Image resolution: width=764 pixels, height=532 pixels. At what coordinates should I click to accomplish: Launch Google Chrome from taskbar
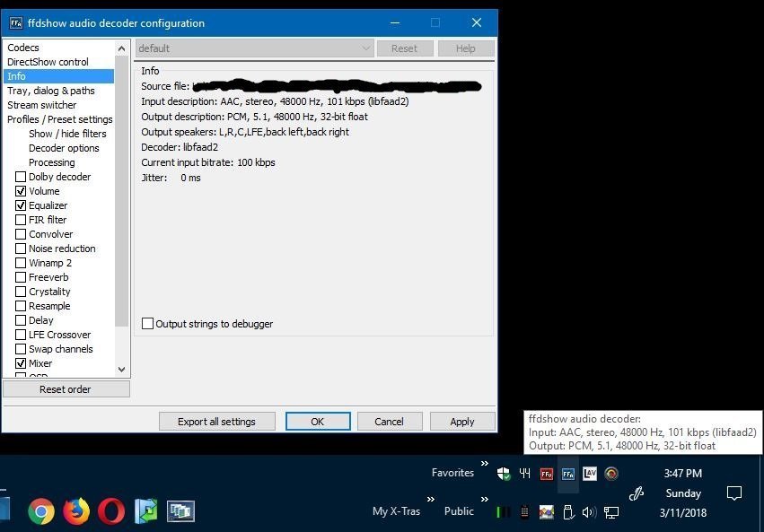click(x=41, y=511)
